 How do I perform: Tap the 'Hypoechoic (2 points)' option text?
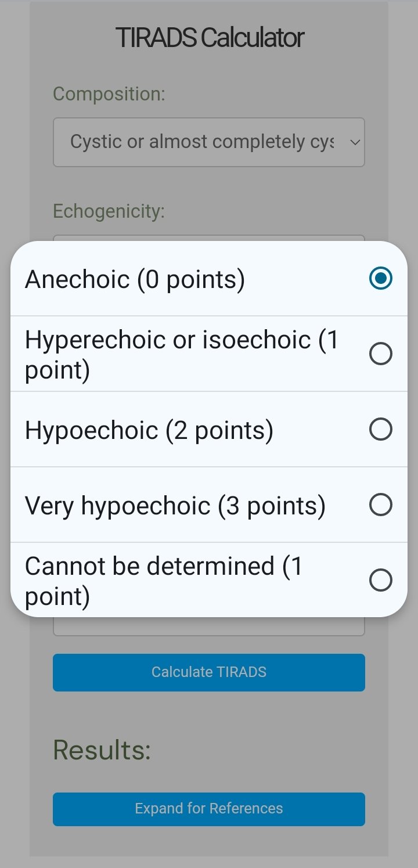click(149, 430)
